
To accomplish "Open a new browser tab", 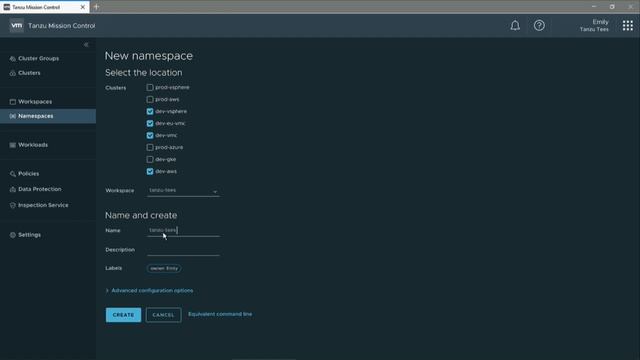I will point(96,7).
